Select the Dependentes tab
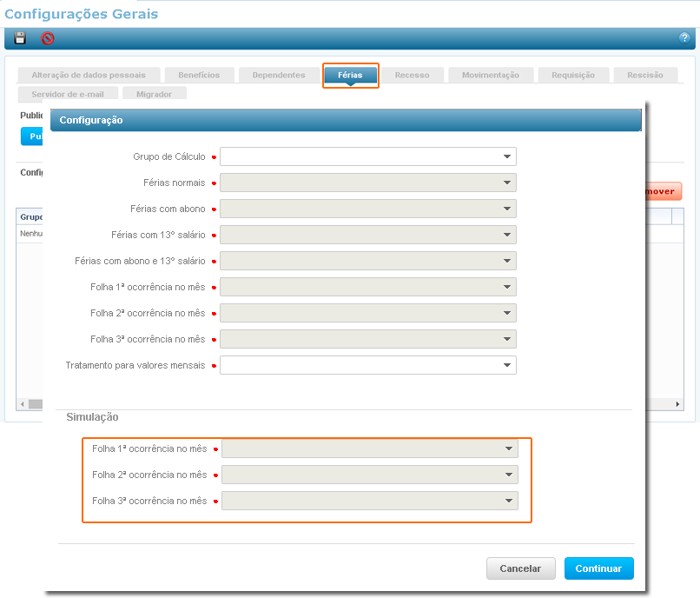700x598 pixels. pyautogui.click(x=279, y=76)
